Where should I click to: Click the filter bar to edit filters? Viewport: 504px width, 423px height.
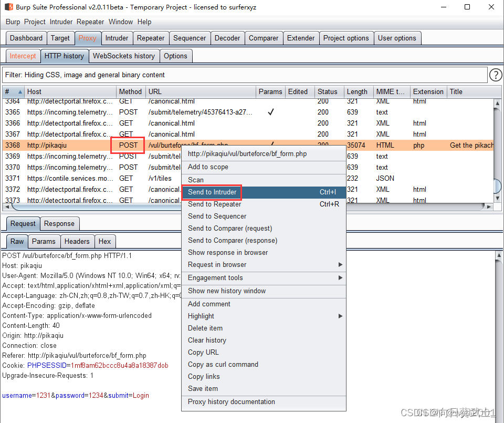pos(245,75)
